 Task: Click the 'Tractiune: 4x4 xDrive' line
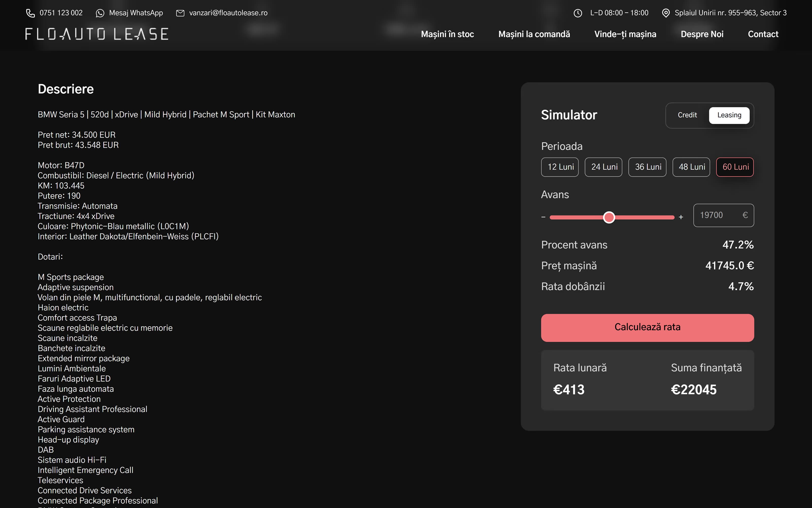(x=76, y=216)
